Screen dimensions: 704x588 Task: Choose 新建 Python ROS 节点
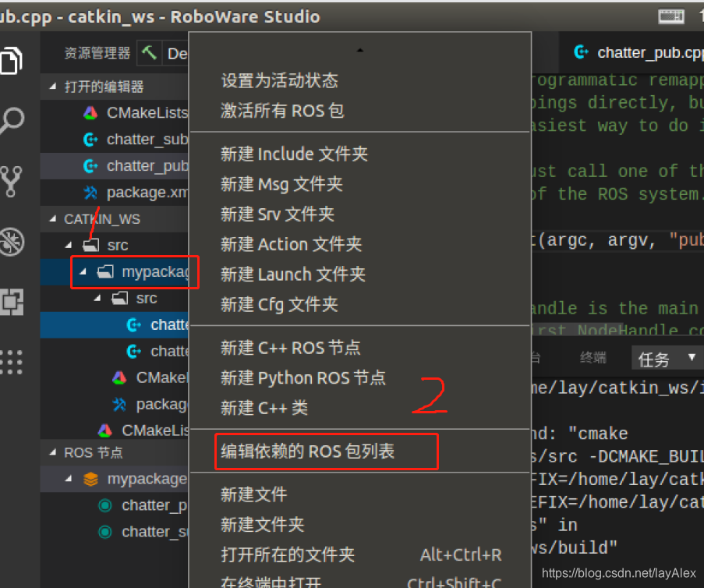pyautogui.click(x=303, y=378)
